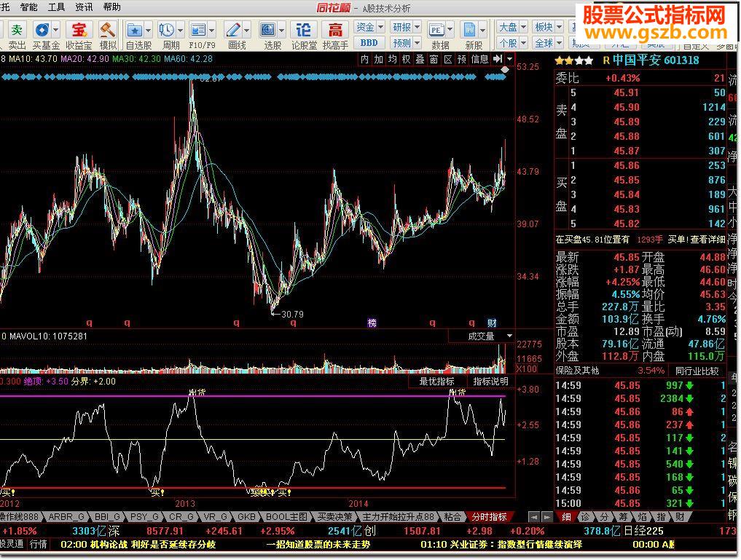This screenshot has width=741, height=560.
Task: Select the 主力开始拉升点88 indicator tab
Action: (x=399, y=517)
